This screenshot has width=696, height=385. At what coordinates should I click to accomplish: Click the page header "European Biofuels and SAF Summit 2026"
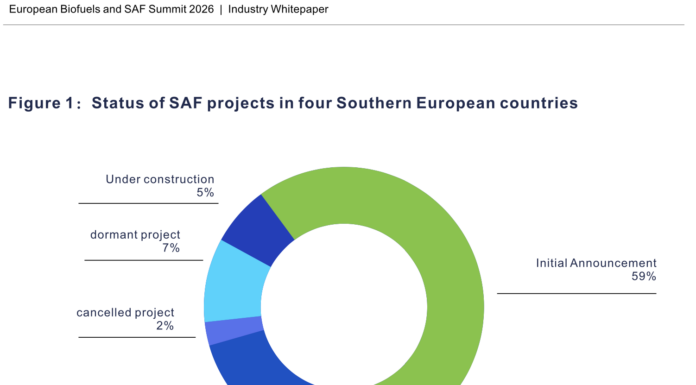click(111, 9)
